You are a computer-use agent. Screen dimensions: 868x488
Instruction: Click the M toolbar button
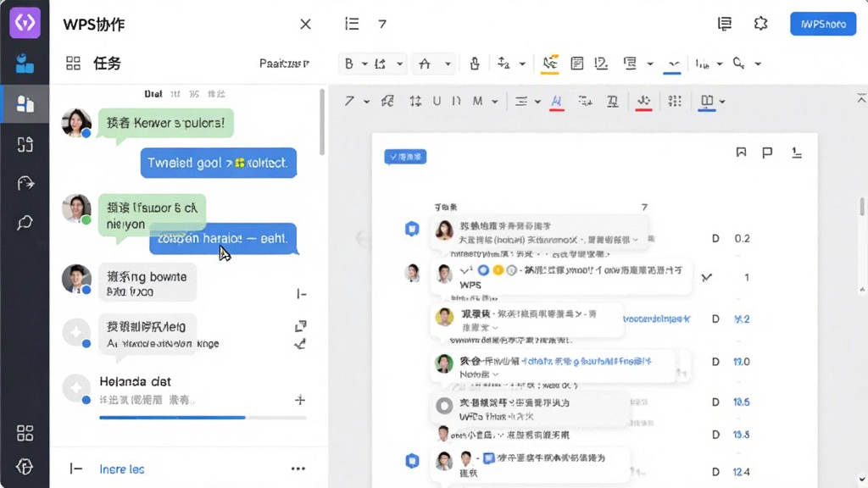tap(477, 102)
